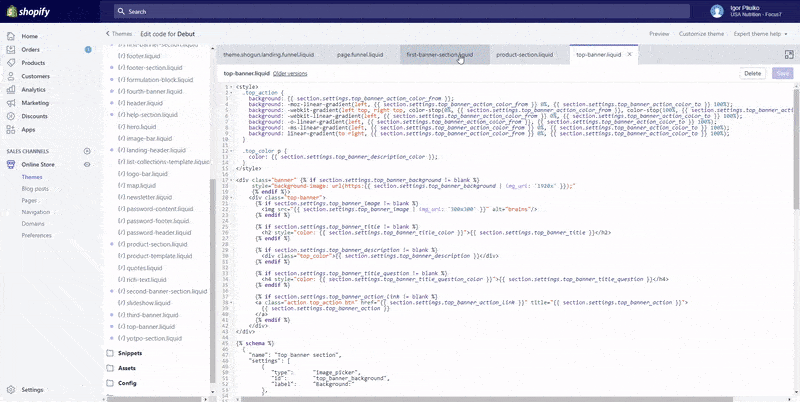
Task: Add a sales channel plus icon
Action: [87, 151]
